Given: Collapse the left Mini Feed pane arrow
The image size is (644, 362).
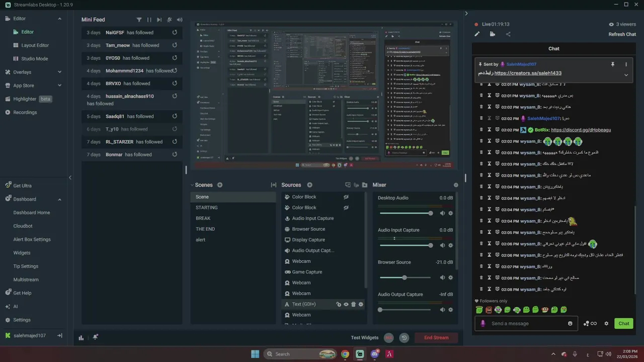Looking at the screenshot, I should tap(70, 177).
